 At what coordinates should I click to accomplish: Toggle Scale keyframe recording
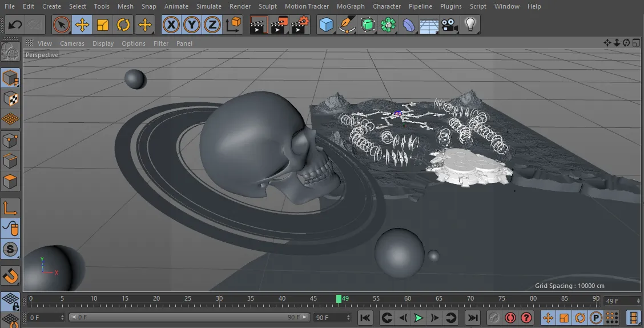564,318
